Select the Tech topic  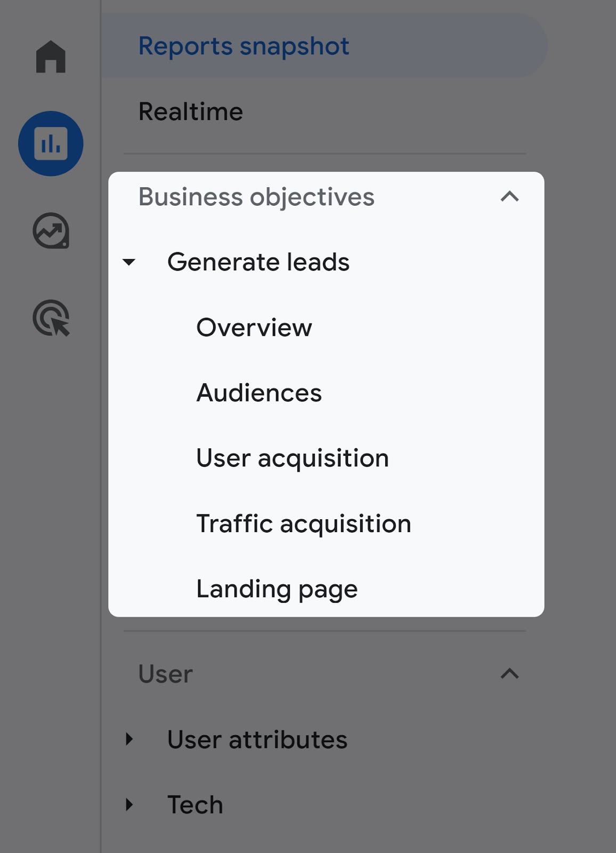click(195, 805)
